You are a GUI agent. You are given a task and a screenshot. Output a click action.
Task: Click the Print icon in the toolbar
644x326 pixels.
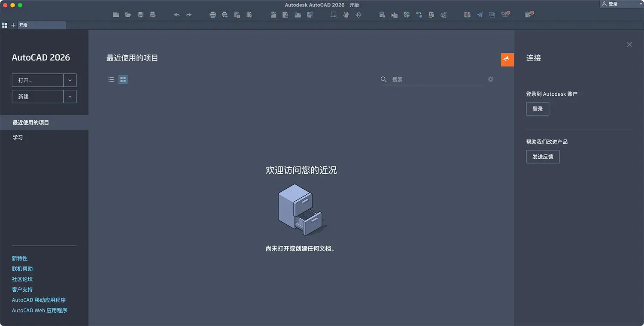click(x=213, y=15)
